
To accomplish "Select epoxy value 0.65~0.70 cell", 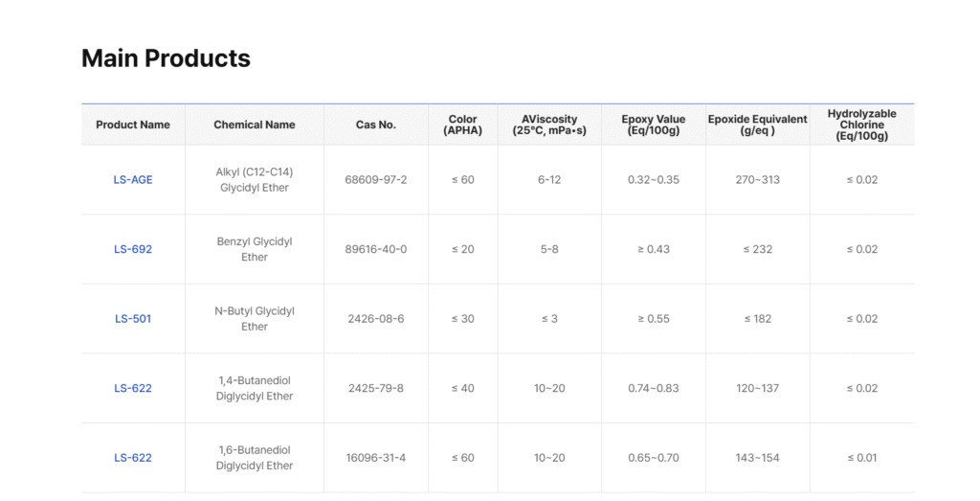I will pyautogui.click(x=654, y=458).
